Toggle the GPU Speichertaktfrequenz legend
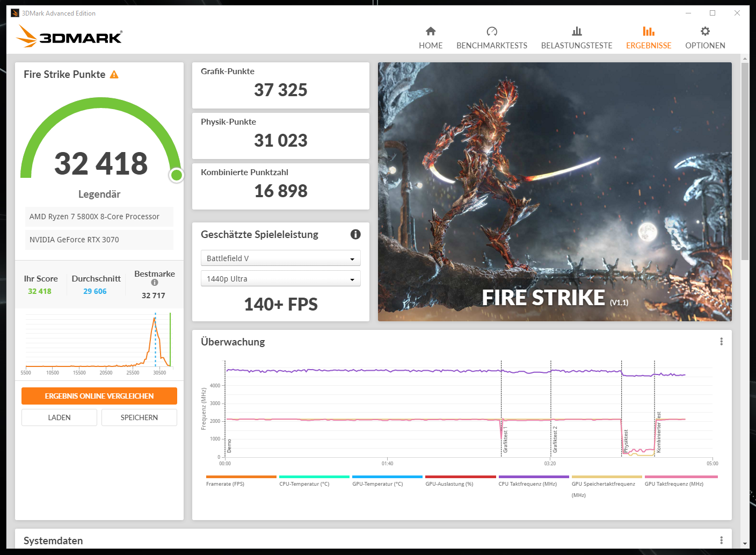The height and width of the screenshot is (555, 756). (x=607, y=486)
